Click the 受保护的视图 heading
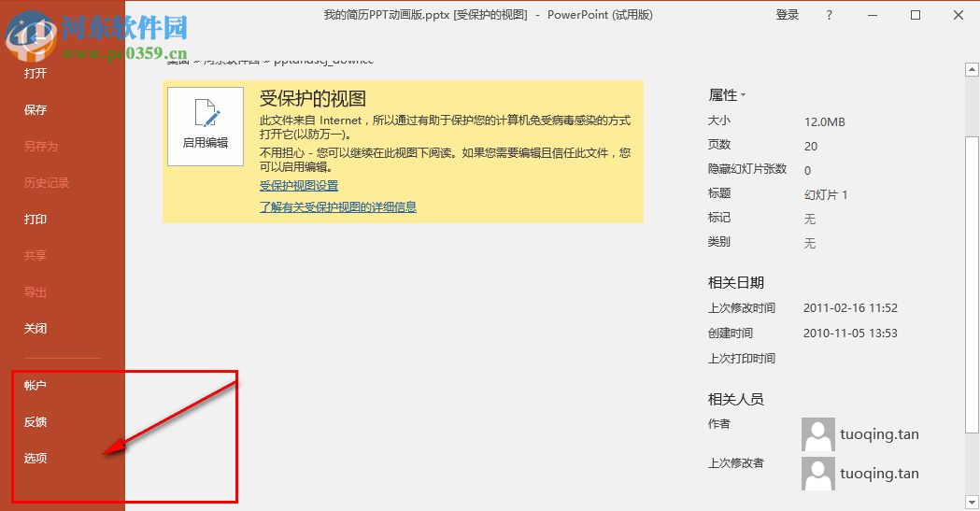 tap(313, 99)
